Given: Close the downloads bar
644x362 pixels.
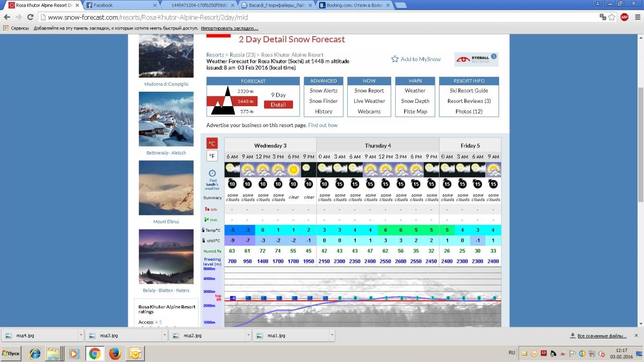Looking at the screenshot, I should coord(637,336).
